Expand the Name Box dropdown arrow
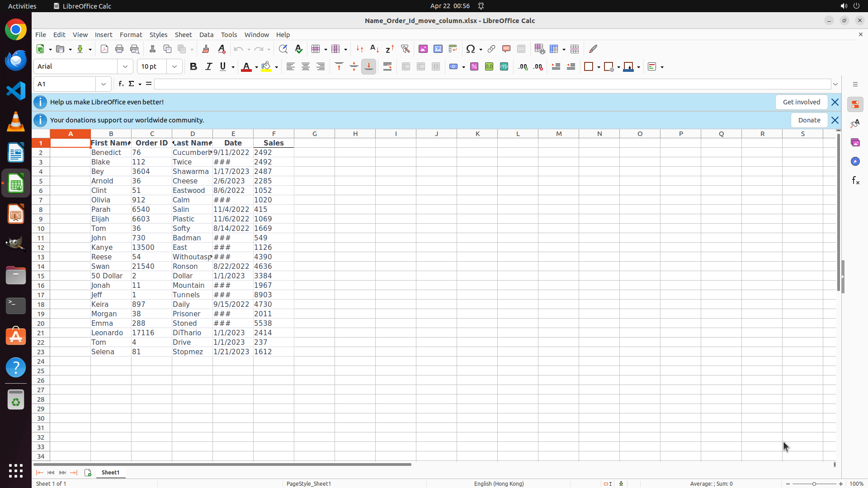 (104, 84)
